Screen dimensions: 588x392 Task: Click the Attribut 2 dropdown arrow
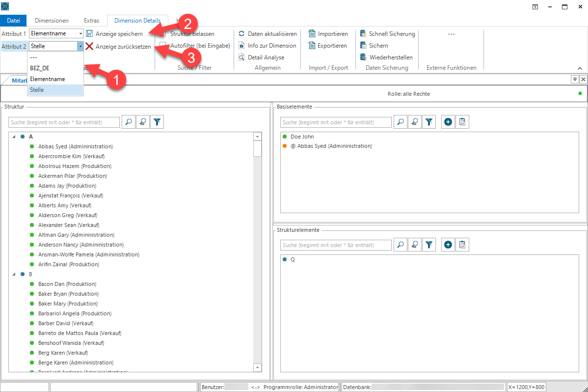pyautogui.click(x=80, y=46)
